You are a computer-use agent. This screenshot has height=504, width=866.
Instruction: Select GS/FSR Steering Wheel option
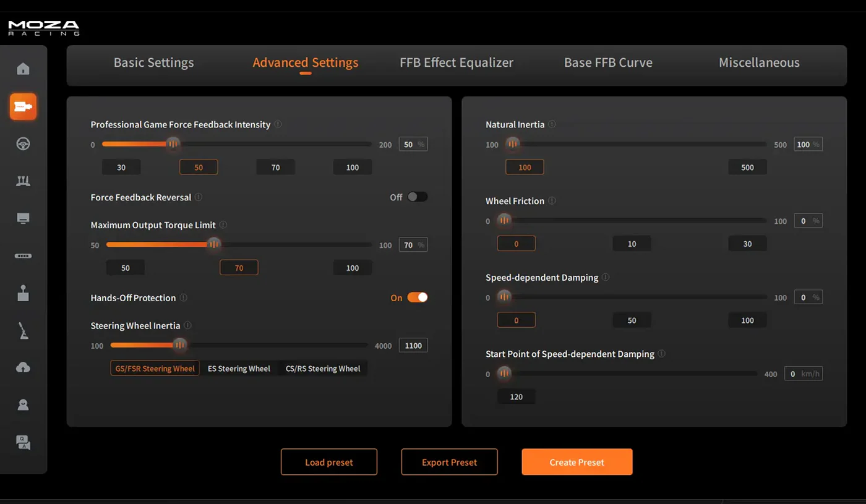[155, 369]
